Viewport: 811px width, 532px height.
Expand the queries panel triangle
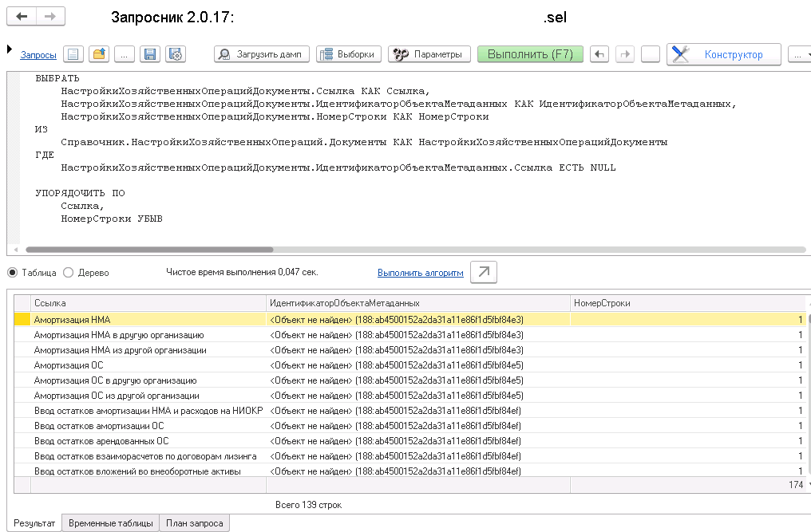[x=10, y=49]
